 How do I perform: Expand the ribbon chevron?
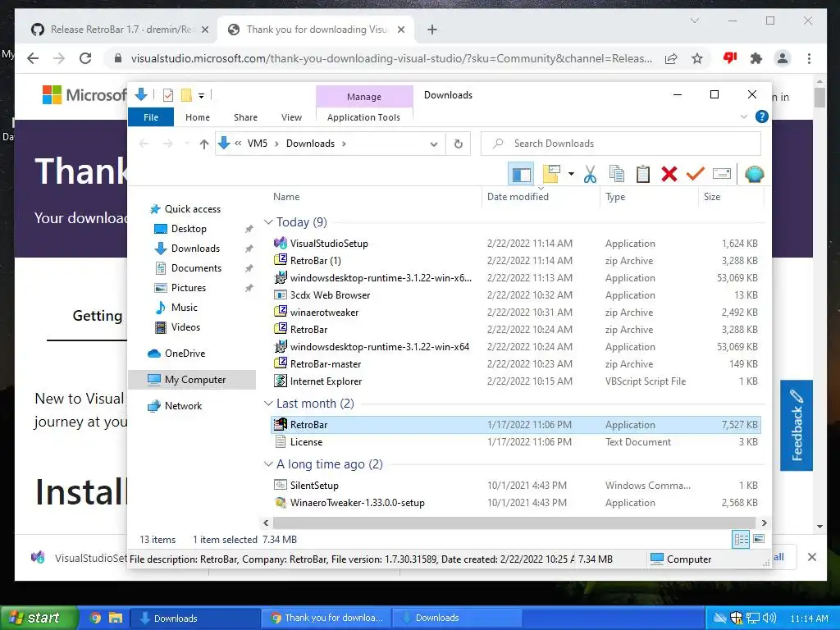point(743,116)
